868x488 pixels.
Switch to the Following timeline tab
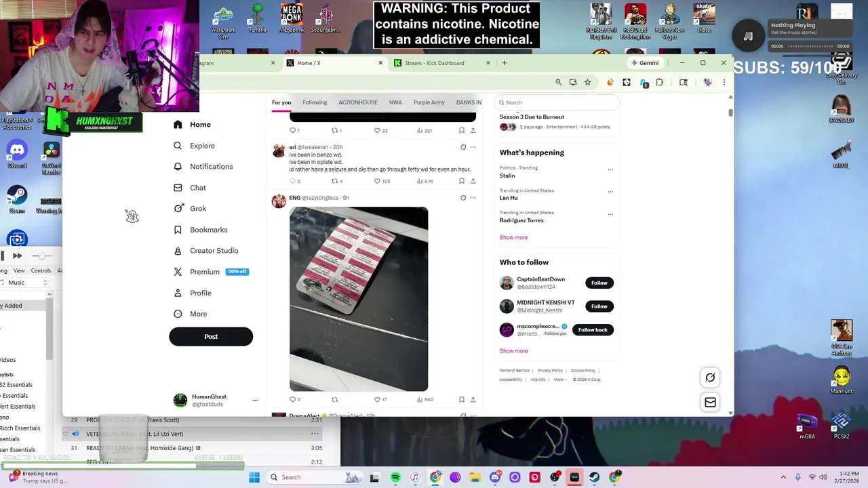pyautogui.click(x=315, y=102)
